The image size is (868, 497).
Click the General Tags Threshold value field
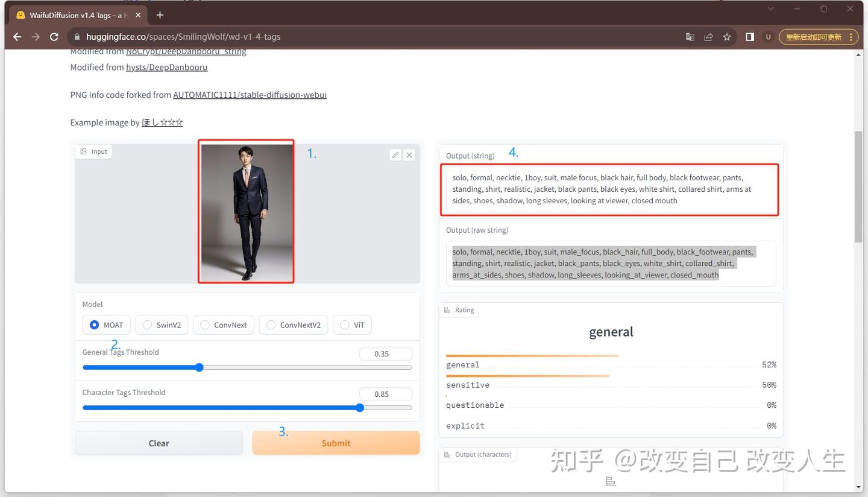point(385,353)
